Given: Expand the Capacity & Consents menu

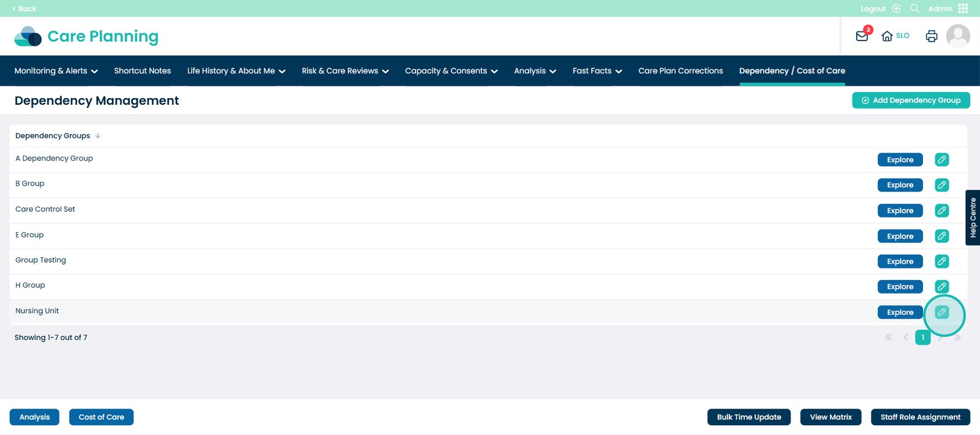Looking at the screenshot, I should (451, 71).
